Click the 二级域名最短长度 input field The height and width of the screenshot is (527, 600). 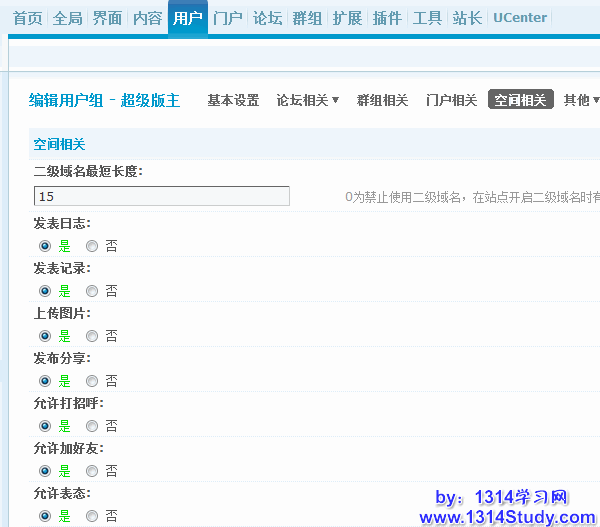[162, 197]
